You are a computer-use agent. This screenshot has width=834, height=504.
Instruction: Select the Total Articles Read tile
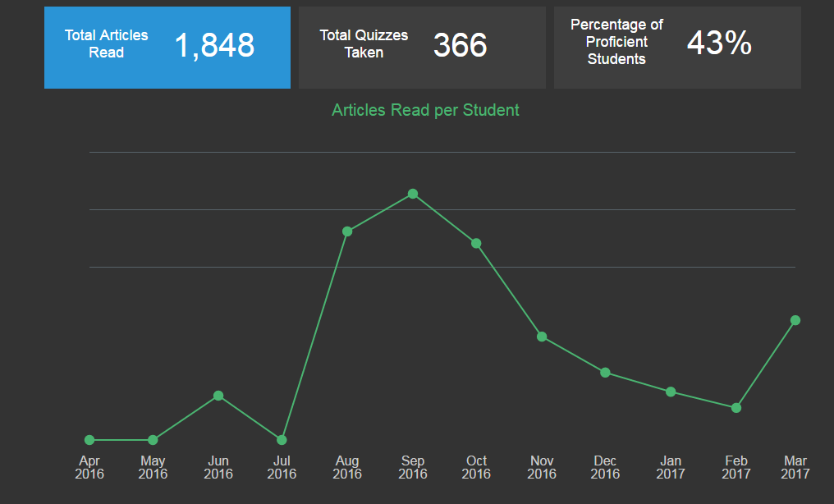[167, 48]
